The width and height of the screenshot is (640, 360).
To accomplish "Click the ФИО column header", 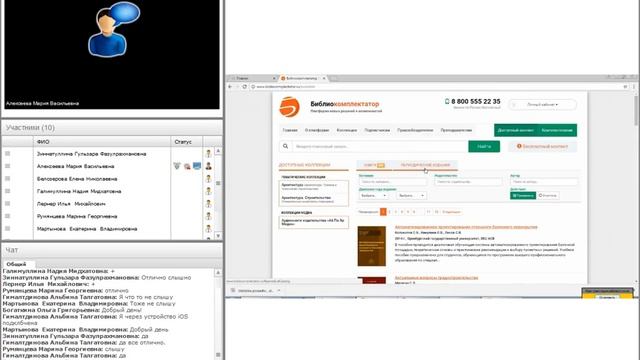I will pyautogui.click(x=102, y=142).
